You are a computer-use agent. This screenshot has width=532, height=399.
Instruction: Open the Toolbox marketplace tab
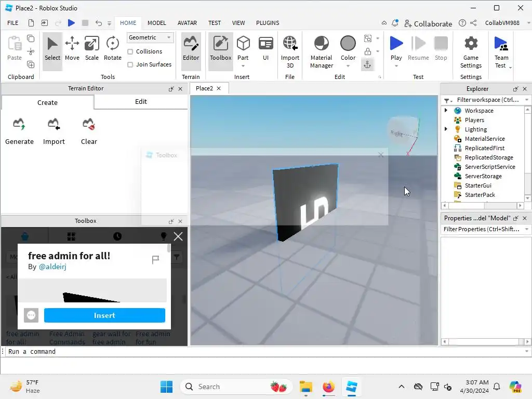pyautogui.click(x=25, y=236)
